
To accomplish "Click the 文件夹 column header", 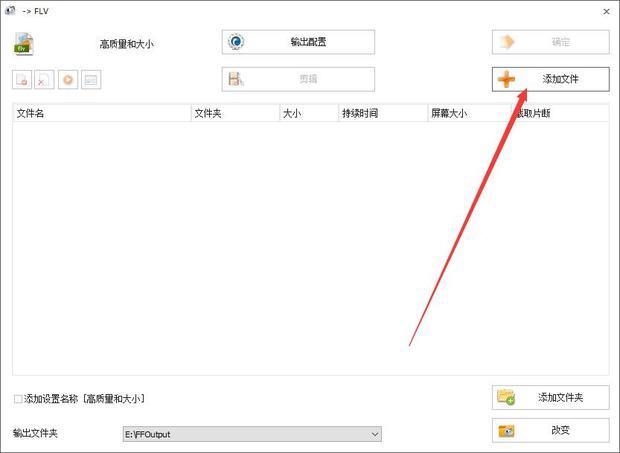I will (234, 113).
